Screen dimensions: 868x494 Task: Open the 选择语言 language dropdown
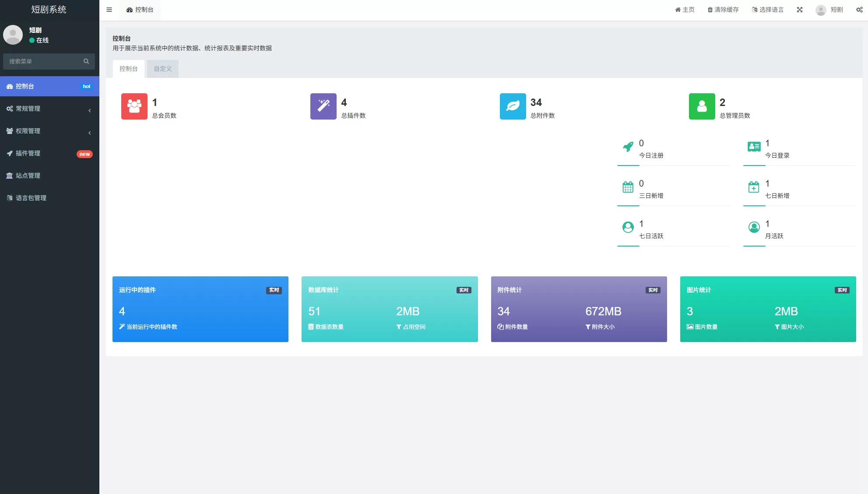(767, 10)
